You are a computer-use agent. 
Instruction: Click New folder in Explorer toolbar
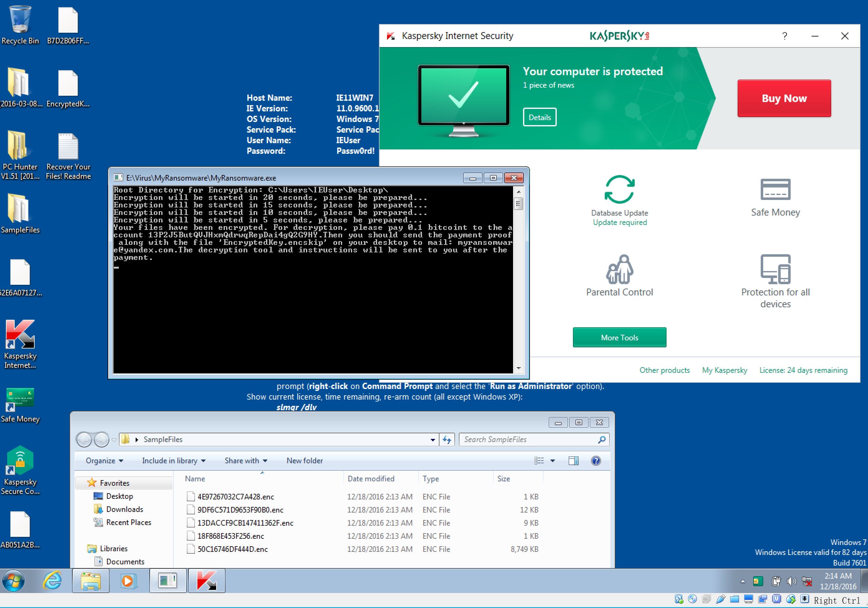[x=304, y=460]
